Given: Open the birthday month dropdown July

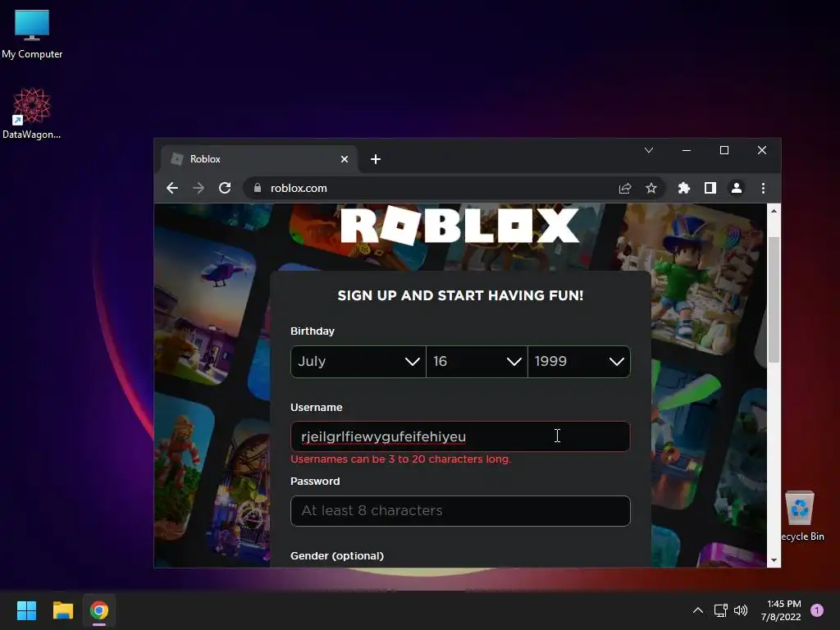Looking at the screenshot, I should click(x=358, y=362).
